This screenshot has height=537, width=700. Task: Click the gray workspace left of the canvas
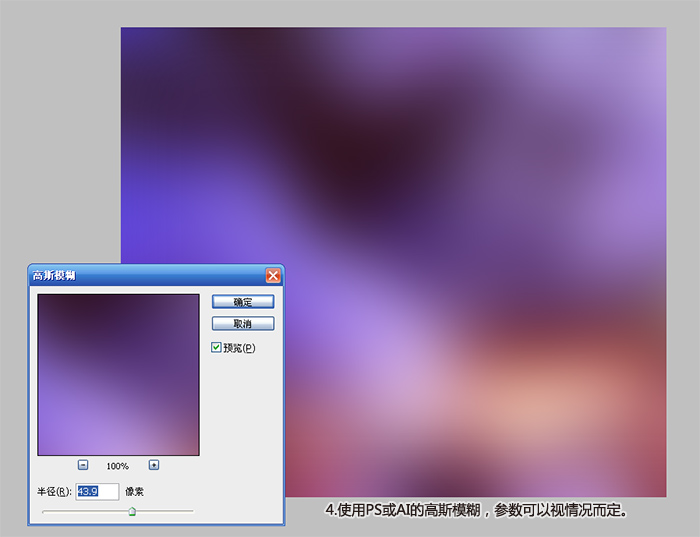tap(60, 150)
